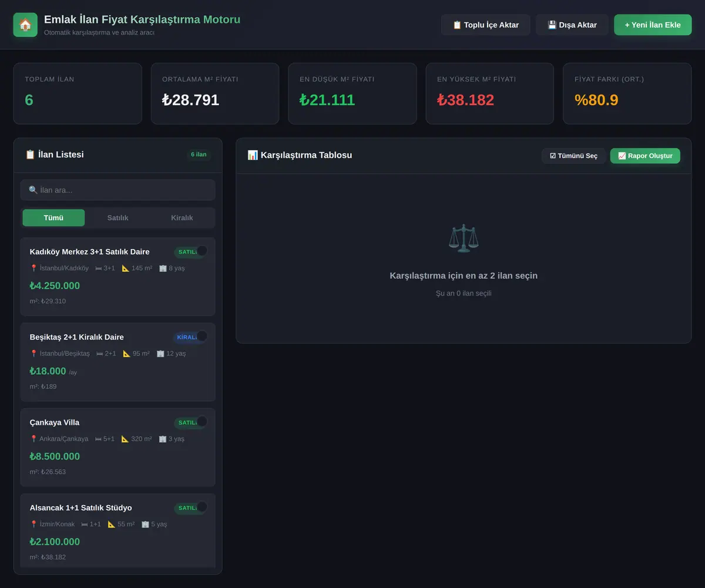
Task: Click the İzmir/Konak location text
Action: pyautogui.click(x=57, y=524)
